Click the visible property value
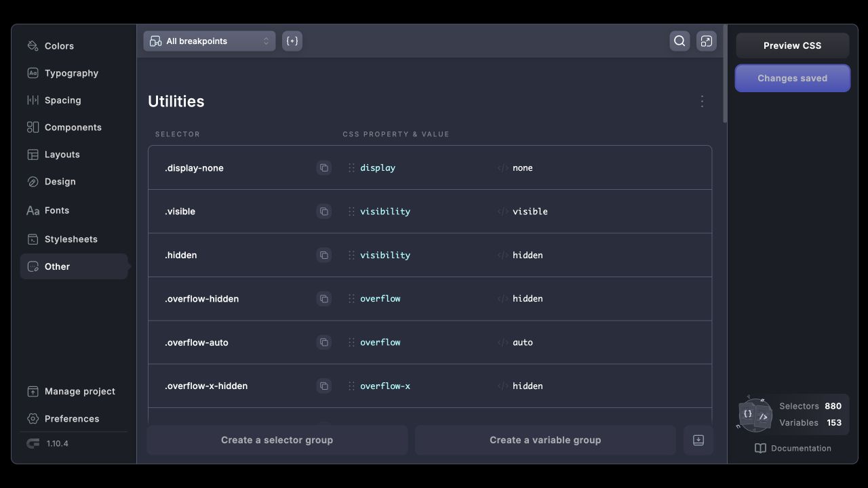This screenshot has width=868, height=488. [530, 211]
